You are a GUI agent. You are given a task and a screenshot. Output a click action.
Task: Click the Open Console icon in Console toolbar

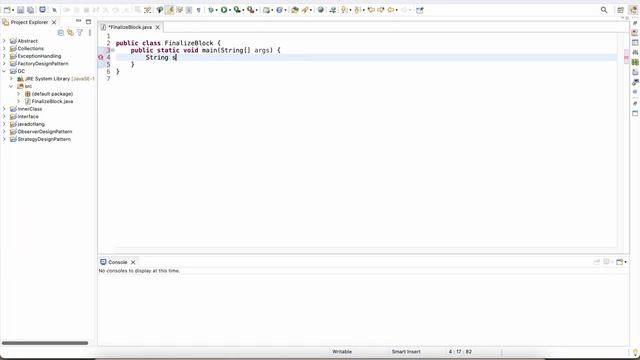click(x=620, y=262)
